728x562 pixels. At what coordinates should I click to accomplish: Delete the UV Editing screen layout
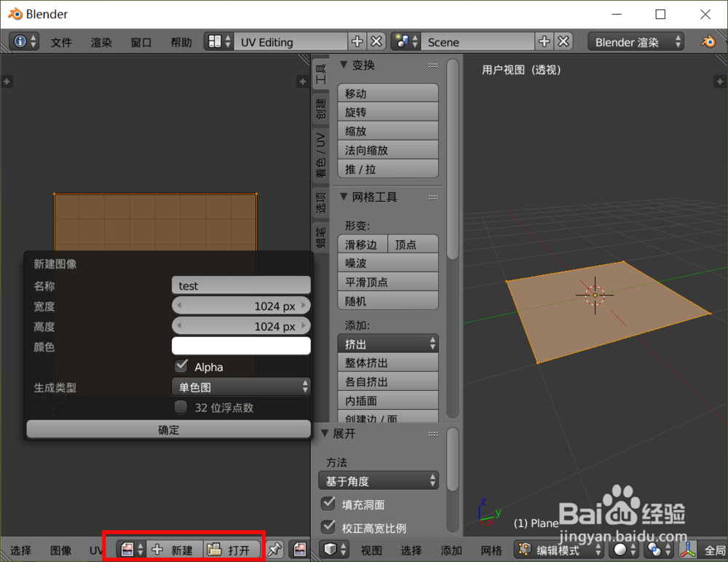pyautogui.click(x=376, y=41)
